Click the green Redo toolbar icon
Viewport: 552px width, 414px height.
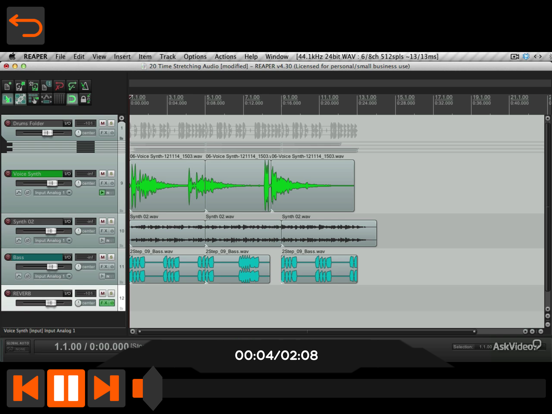(72, 86)
